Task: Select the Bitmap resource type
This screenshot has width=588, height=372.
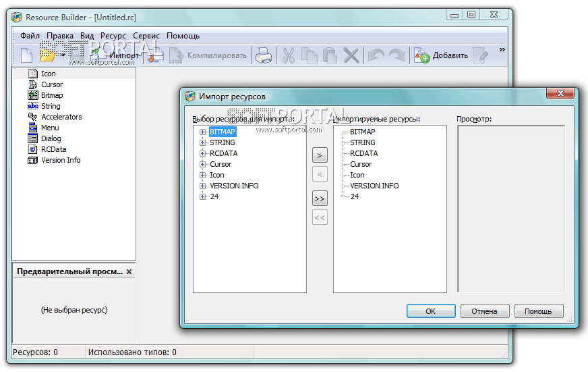Action: coord(52,96)
